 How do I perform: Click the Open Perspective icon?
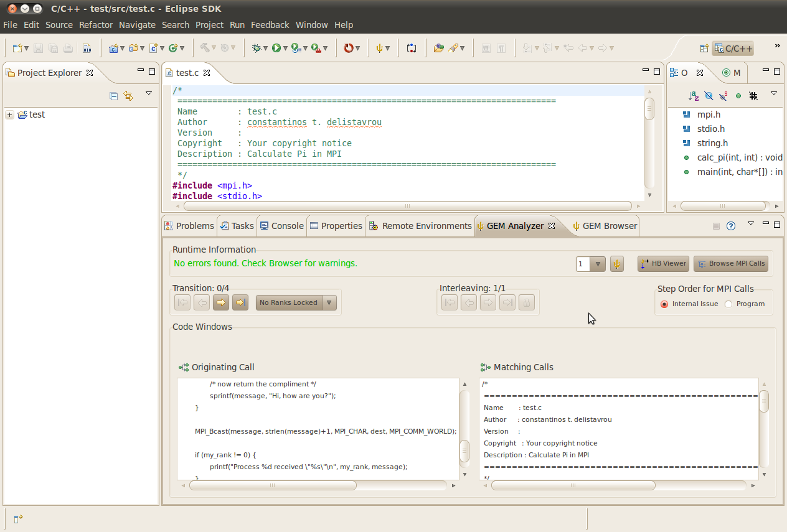[704, 48]
